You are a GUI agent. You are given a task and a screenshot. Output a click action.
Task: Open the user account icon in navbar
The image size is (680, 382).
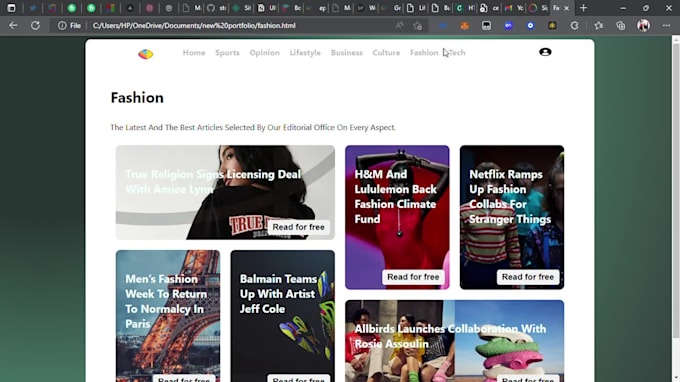point(545,52)
